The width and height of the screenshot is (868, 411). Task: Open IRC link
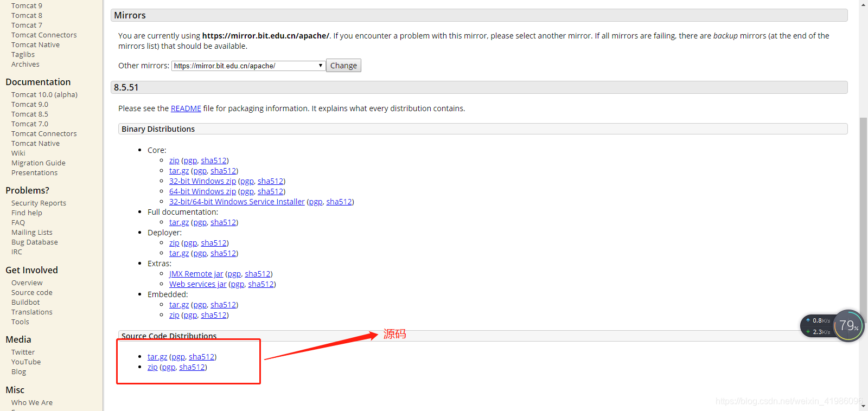point(17,252)
